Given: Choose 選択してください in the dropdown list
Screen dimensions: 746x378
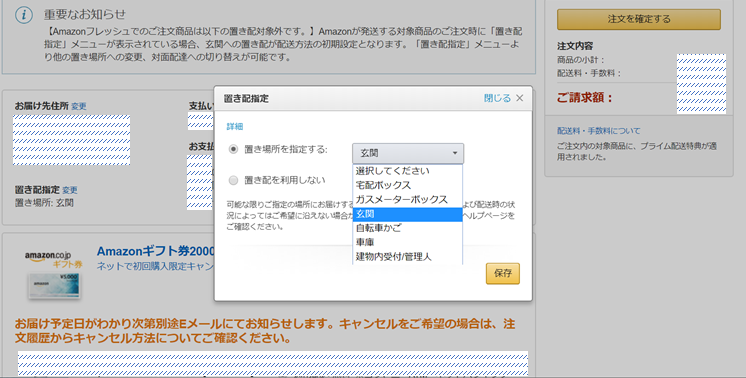Looking at the screenshot, I should point(408,171).
